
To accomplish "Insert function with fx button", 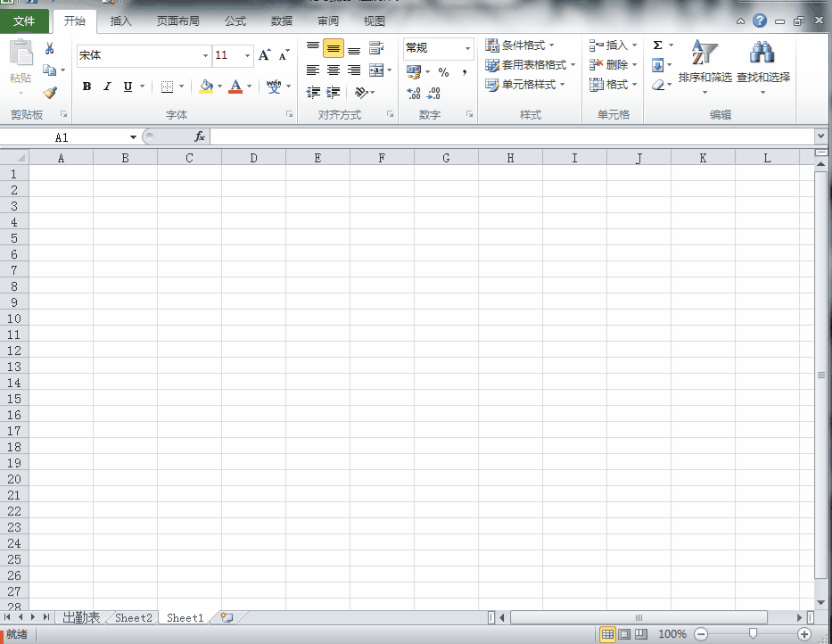I will [200, 137].
